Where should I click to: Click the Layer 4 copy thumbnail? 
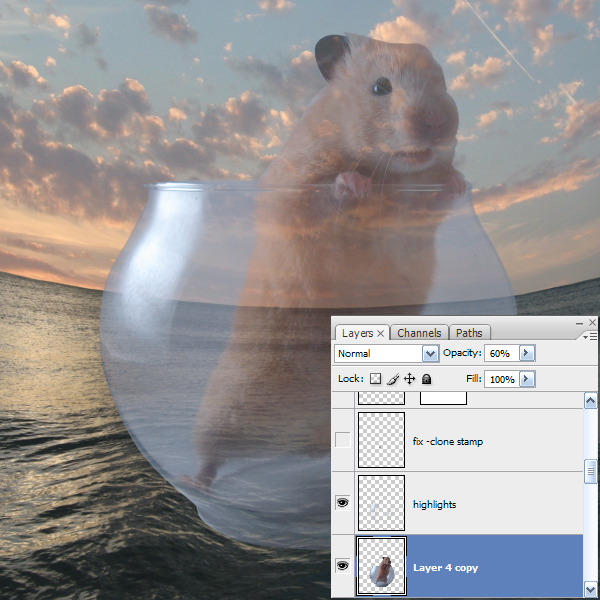(x=381, y=567)
